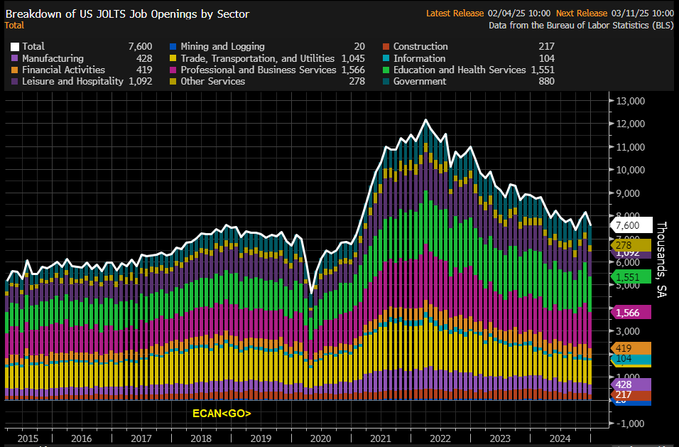Click the teal Information legend swatch
This screenshot has height=447, width=679.
386,59
